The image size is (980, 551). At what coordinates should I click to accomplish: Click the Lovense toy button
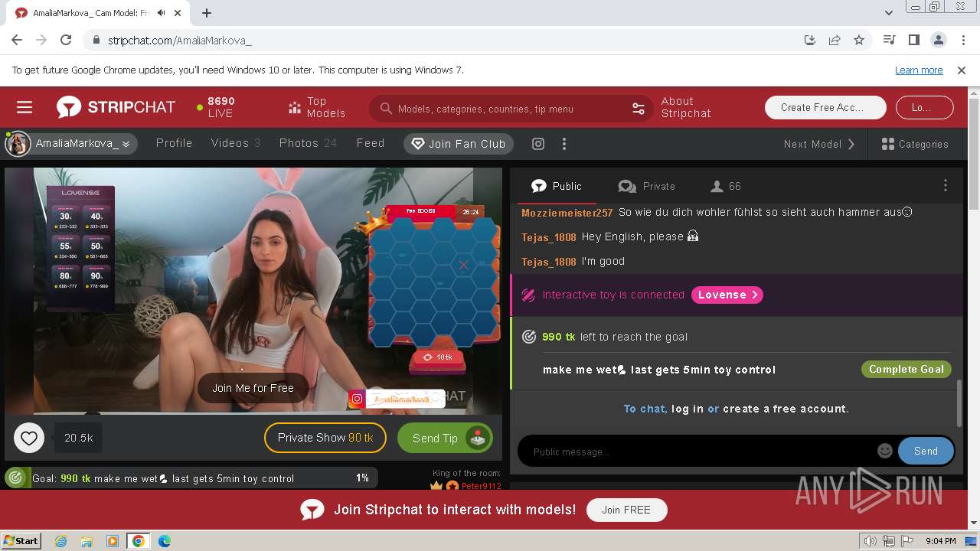(727, 295)
